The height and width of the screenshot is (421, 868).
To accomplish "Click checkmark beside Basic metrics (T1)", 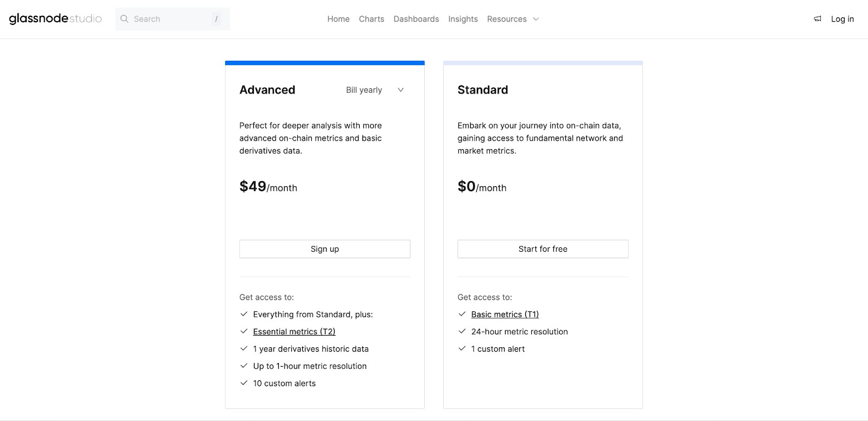I will [462, 314].
